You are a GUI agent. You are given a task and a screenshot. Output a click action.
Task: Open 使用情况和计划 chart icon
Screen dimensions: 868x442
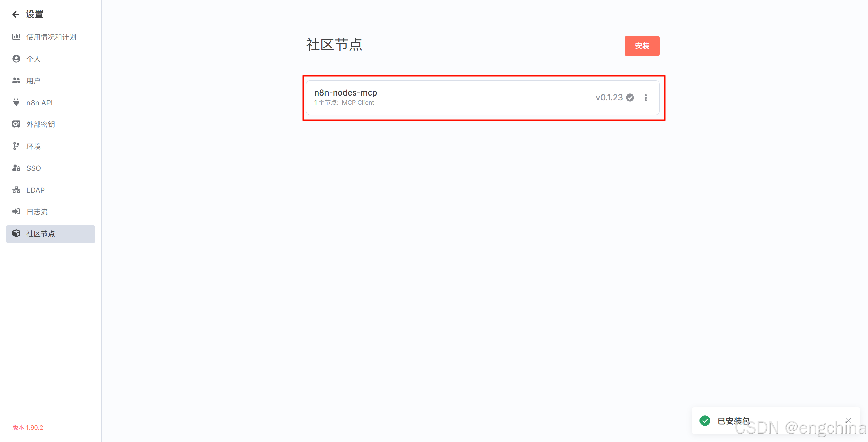(16, 37)
